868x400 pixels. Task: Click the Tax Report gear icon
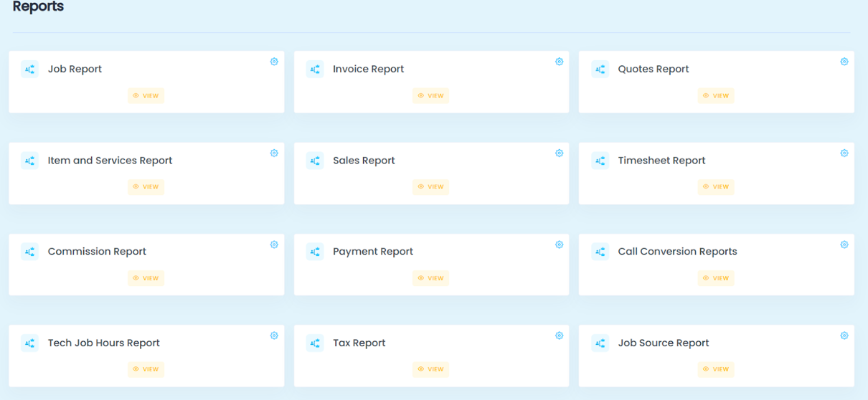(559, 335)
